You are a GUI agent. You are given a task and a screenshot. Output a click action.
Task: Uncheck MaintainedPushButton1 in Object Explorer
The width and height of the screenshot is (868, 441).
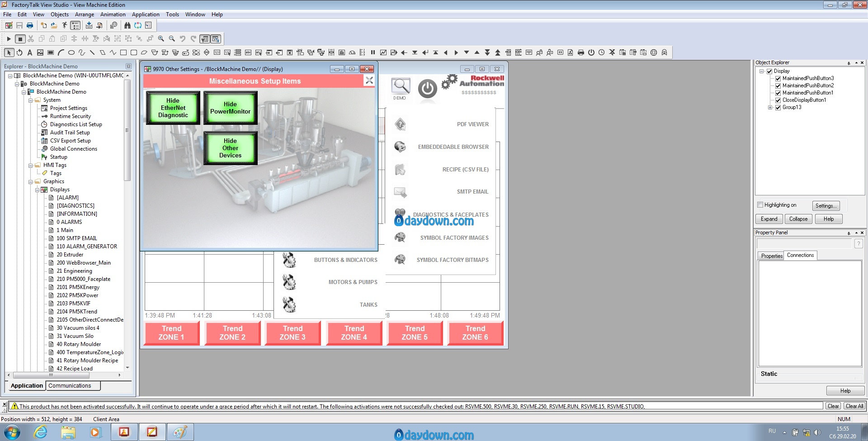778,93
